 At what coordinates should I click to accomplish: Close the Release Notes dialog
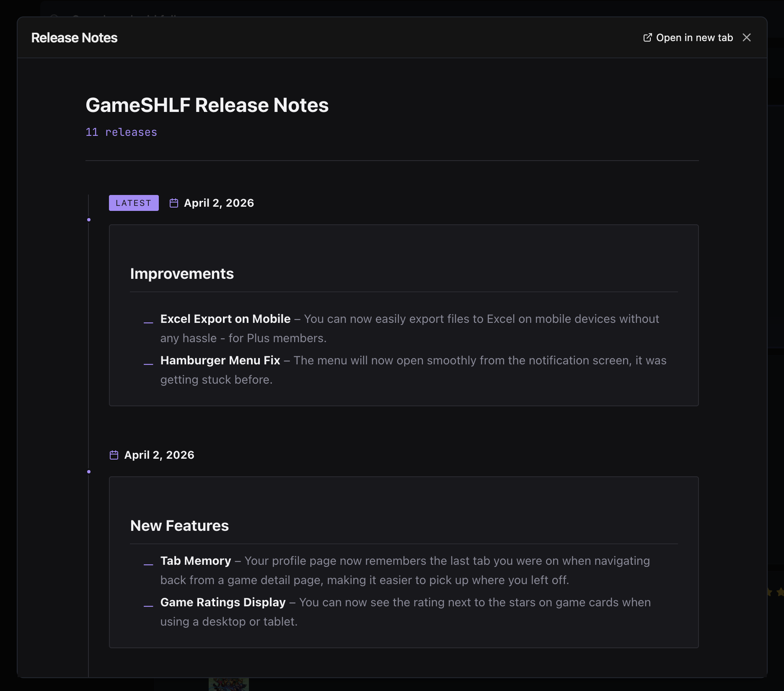pos(747,38)
